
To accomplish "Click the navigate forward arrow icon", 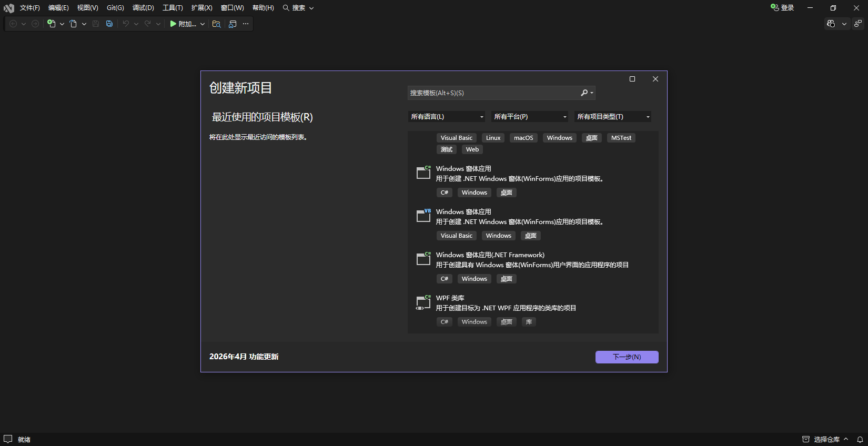I will tap(35, 24).
